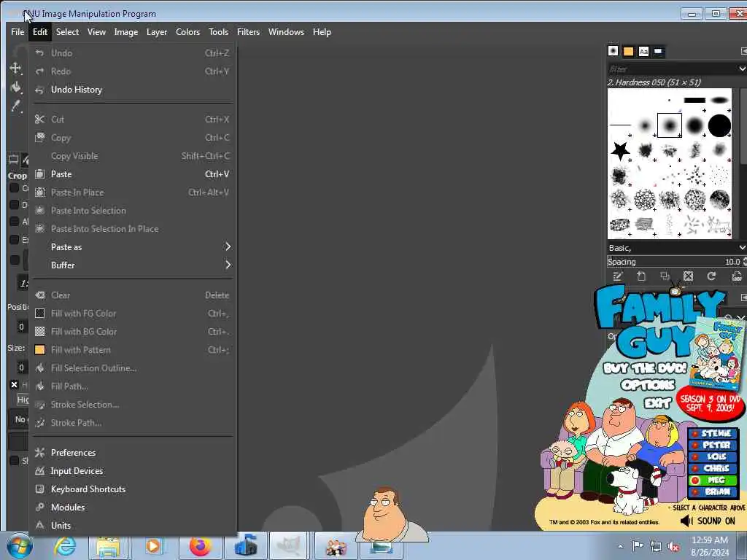Open Preferences from the Edit menu
The height and width of the screenshot is (560, 747).
click(133, 452)
